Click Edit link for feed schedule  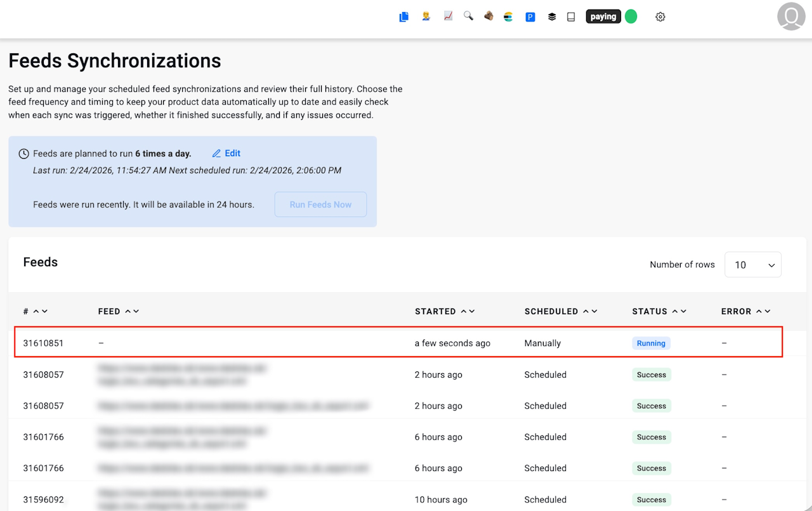(x=226, y=153)
